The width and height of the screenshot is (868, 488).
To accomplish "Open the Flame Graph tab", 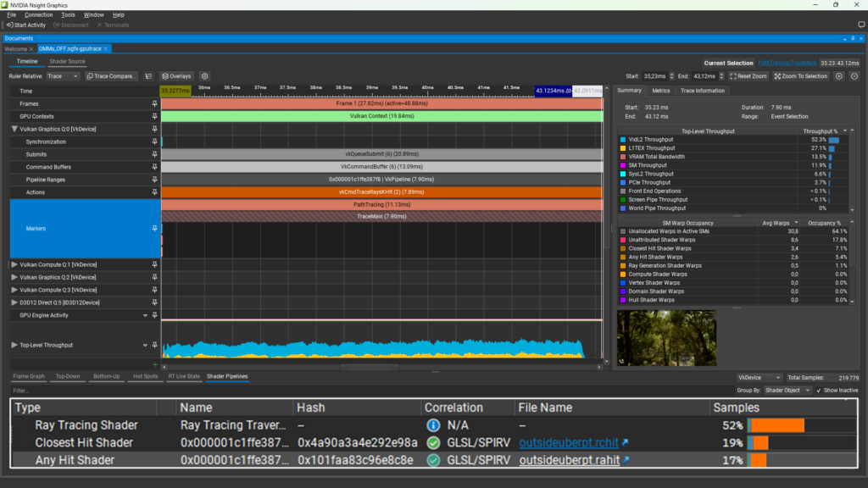I will click(x=29, y=376).
